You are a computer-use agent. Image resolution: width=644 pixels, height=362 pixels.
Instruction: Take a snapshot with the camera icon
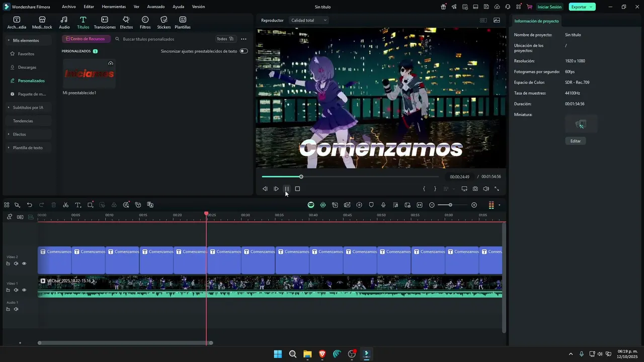(475, 189)
